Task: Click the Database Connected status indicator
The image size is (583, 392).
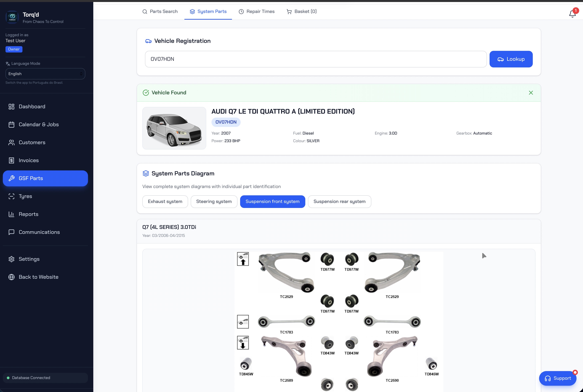Action: tap(45, 378)
